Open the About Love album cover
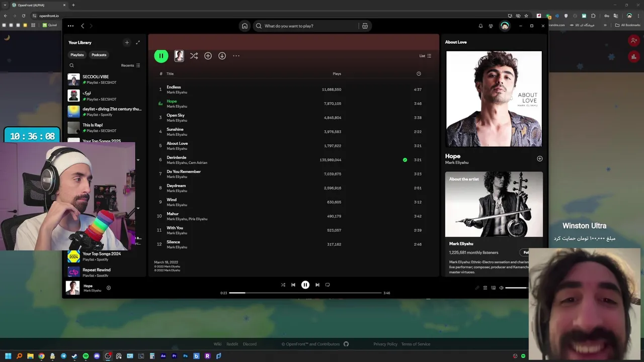The image size is (644, 362). pyautogui.click(x=494, y=99)
